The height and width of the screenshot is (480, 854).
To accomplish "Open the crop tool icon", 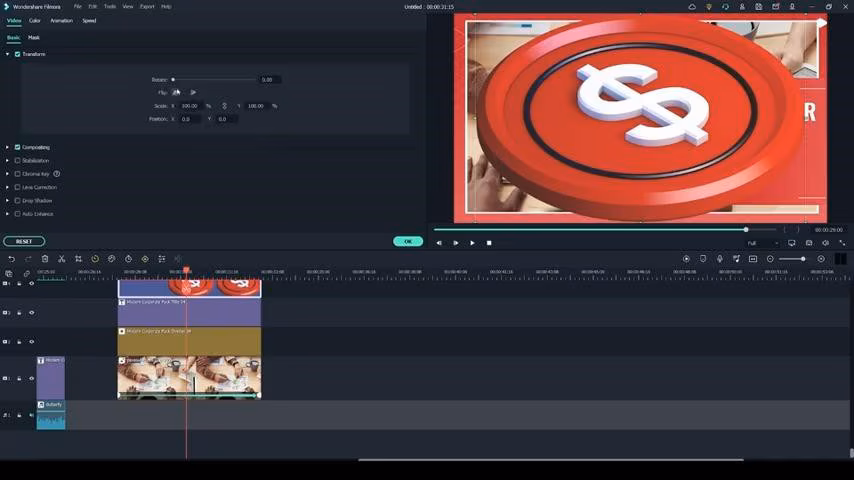I will (78, 259).
